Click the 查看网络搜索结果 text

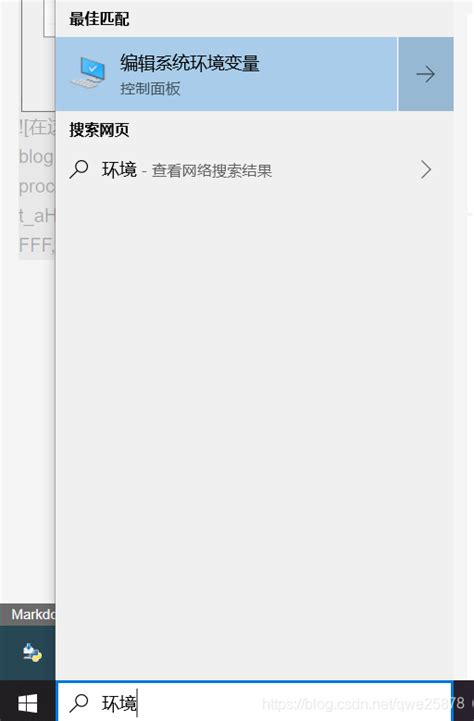point(212,171)
